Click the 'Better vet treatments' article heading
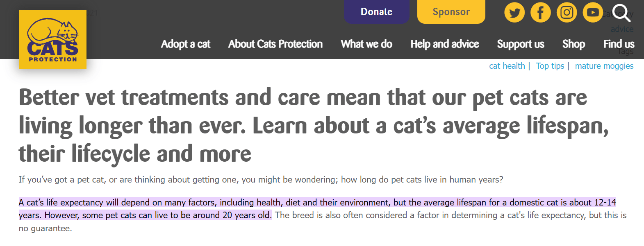The width and height of the screenshot is (644, 246). [303, 125]
